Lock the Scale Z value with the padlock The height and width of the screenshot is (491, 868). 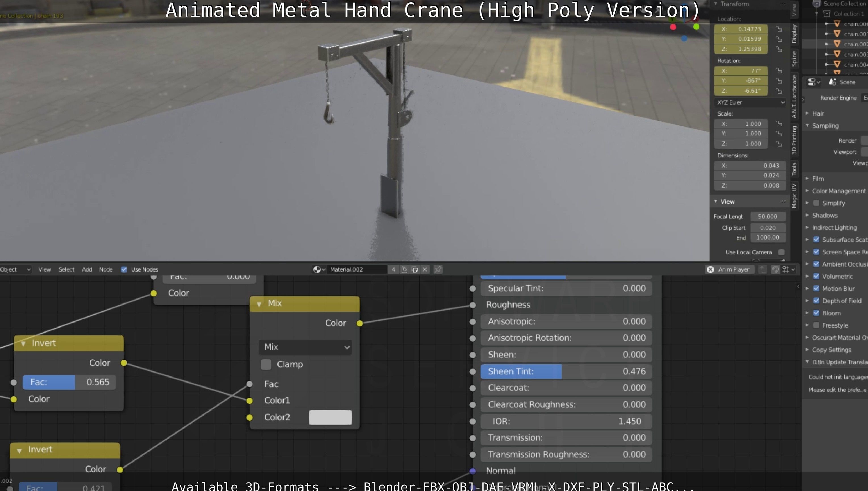pos(779,144)
